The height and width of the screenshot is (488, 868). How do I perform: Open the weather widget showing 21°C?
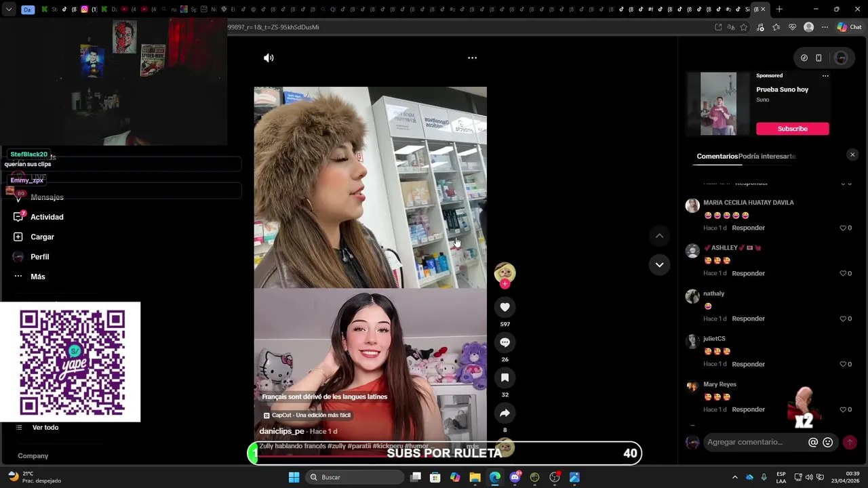35,477
